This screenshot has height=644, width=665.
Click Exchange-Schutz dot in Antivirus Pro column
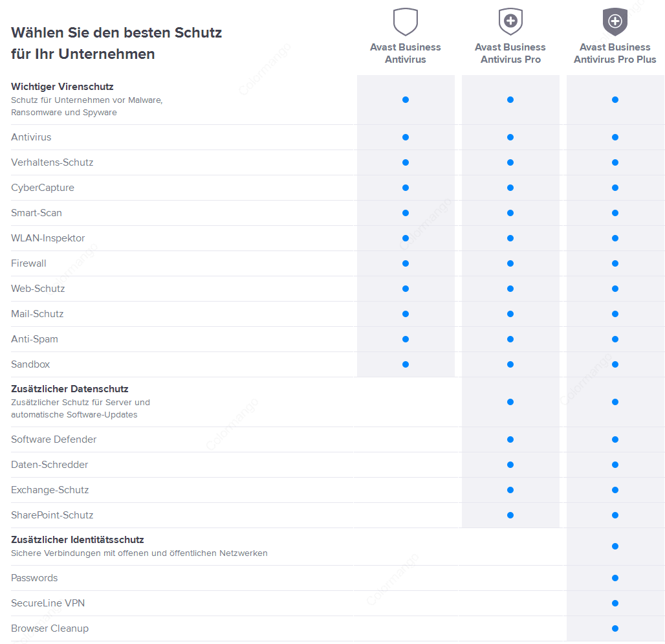[510, 490]
